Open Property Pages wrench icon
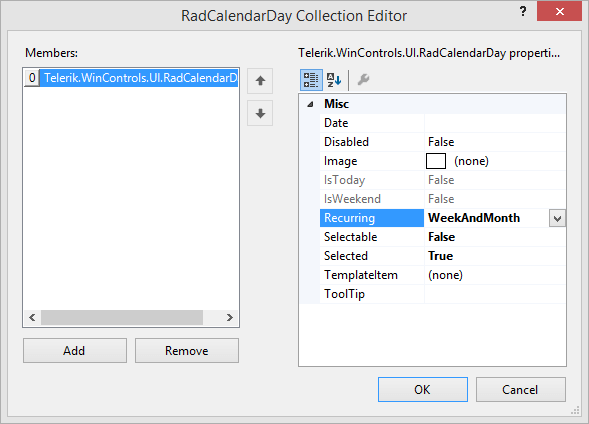Viewport: 589px width, 424px height. click(363, 80)
